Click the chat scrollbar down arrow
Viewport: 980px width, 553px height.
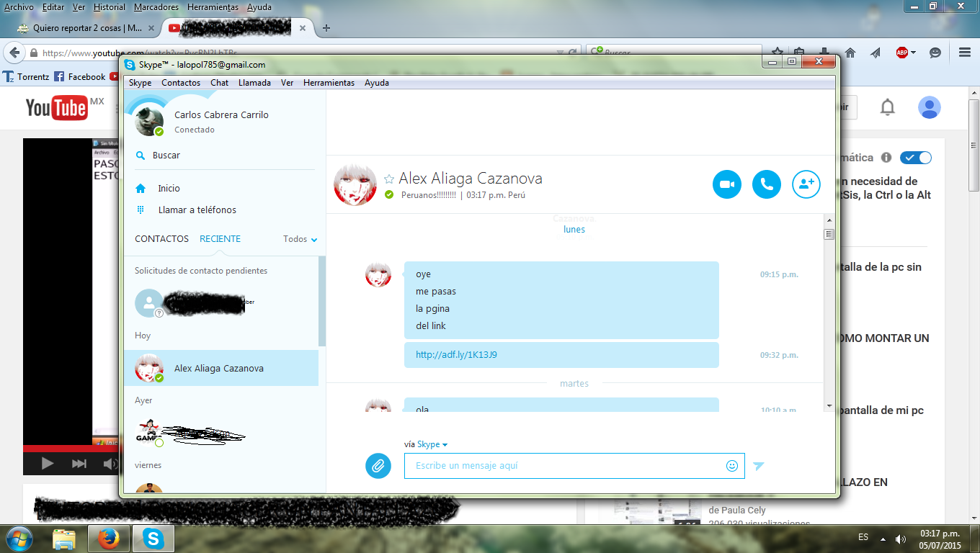(829, 406)
